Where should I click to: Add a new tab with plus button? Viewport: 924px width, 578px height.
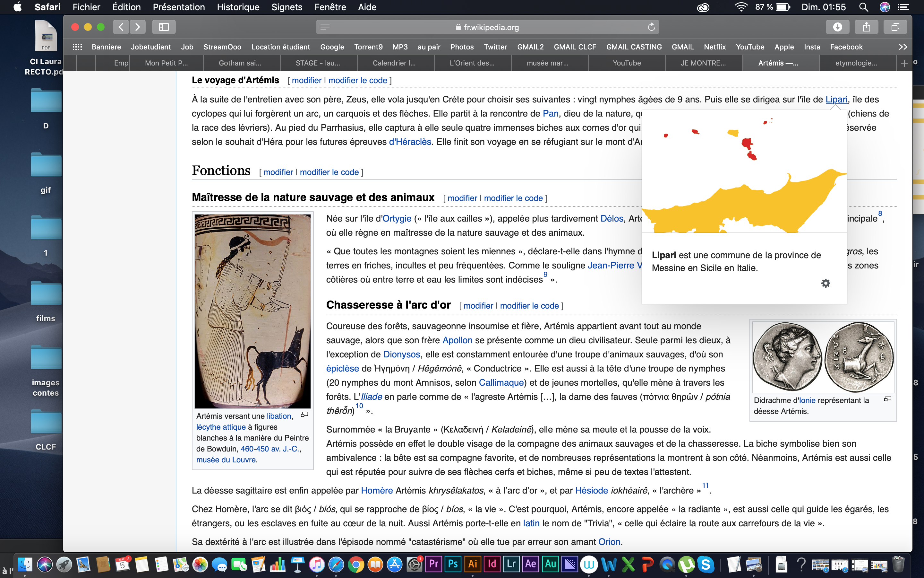pos(904,63)
